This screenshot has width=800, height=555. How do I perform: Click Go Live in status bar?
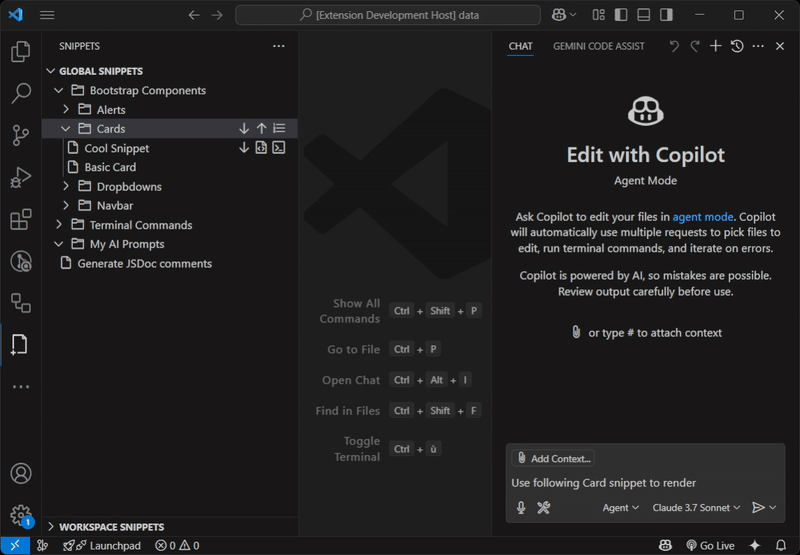pyautogui.click(x=710, y=545)
